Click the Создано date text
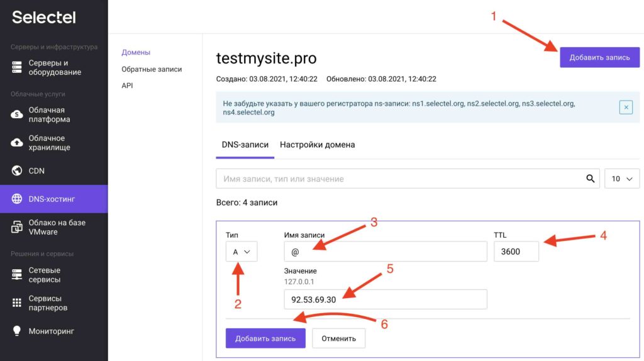 pyautogui.click(x=267, y=79)
